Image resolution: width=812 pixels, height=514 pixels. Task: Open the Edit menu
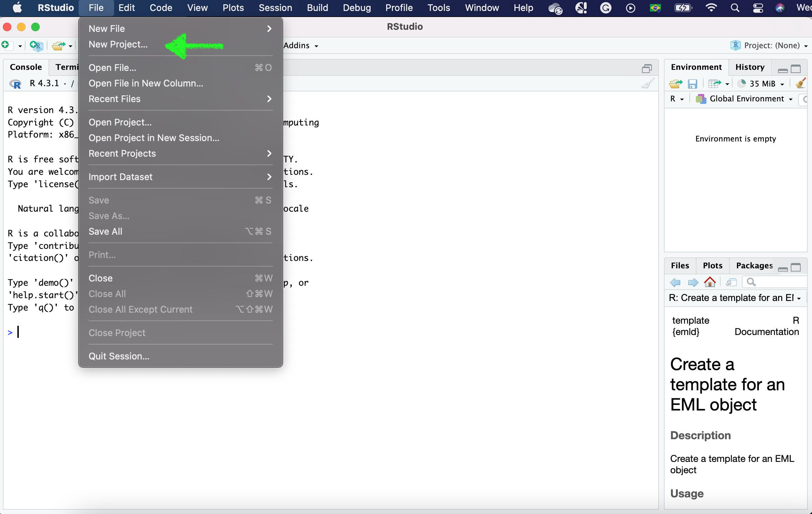coord(126,8)
